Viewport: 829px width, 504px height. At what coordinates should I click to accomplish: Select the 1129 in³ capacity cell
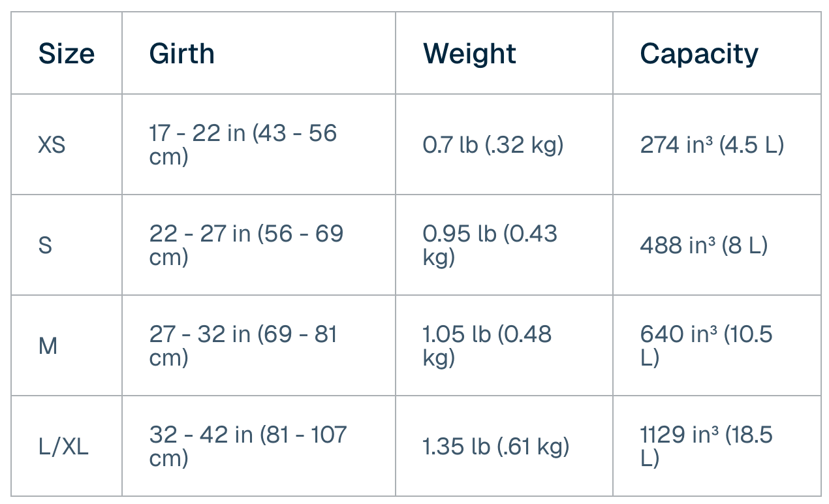click(x=706, y=447)
